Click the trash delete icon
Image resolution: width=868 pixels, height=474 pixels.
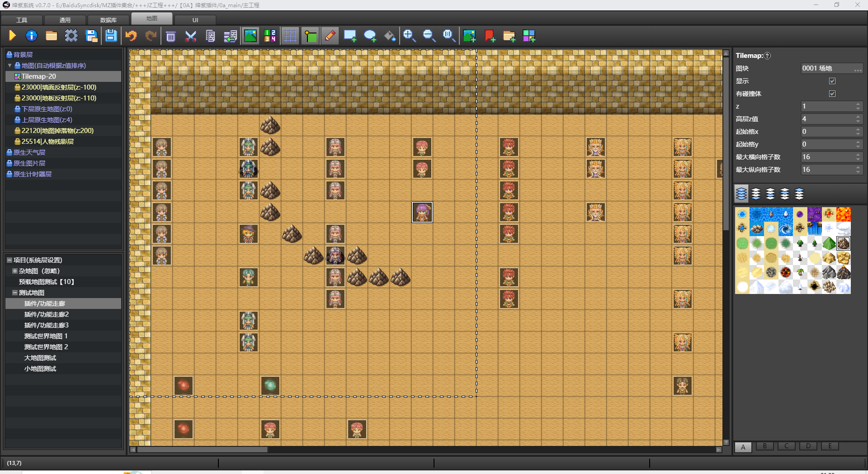(170, 36)
